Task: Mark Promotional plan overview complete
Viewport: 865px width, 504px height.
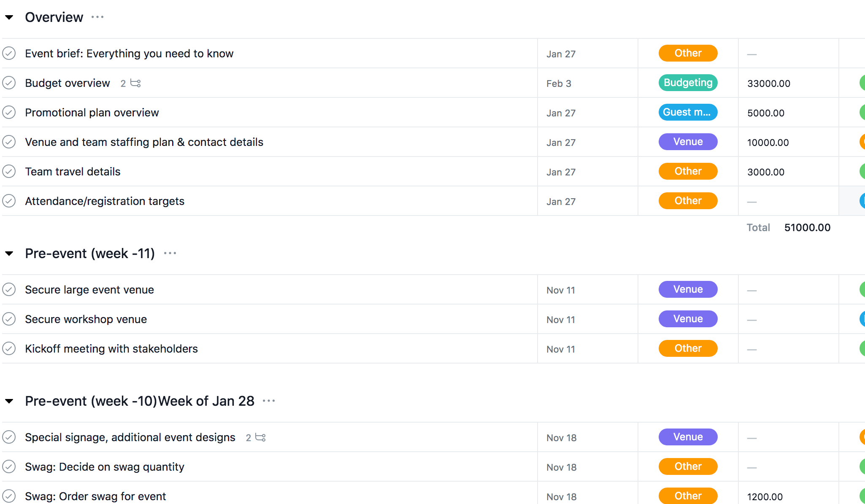Action: 9,113
